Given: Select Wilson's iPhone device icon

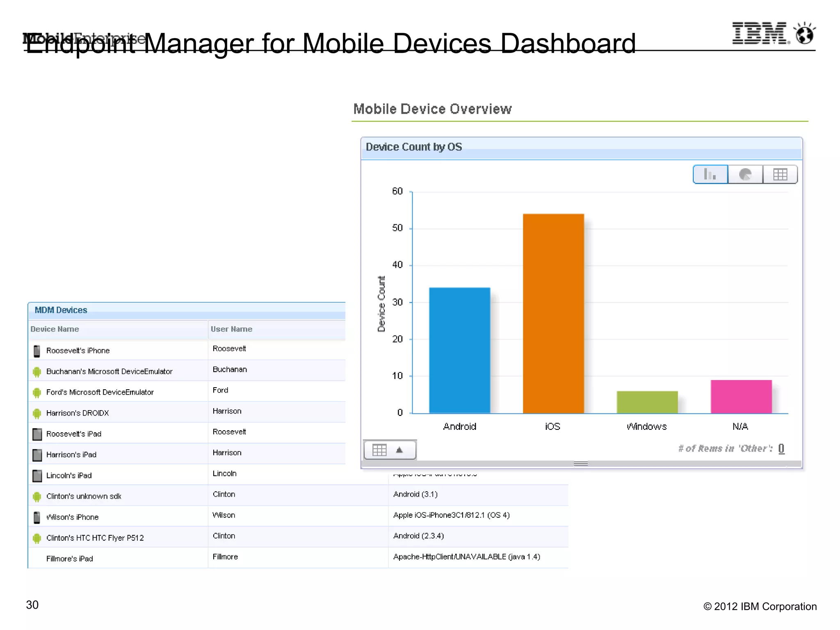Looking at the screenshot, I should tap(37, 518).
